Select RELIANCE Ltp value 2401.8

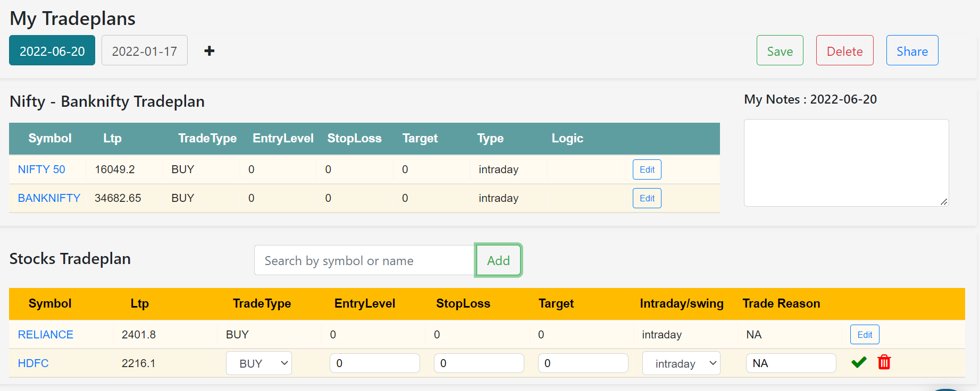click(139, 335)
